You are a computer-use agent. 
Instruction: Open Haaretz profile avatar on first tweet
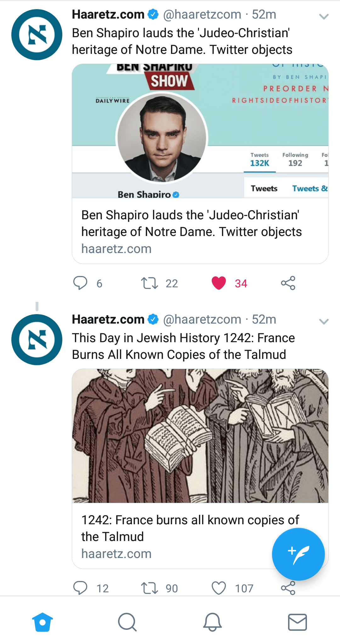[37, 35]
